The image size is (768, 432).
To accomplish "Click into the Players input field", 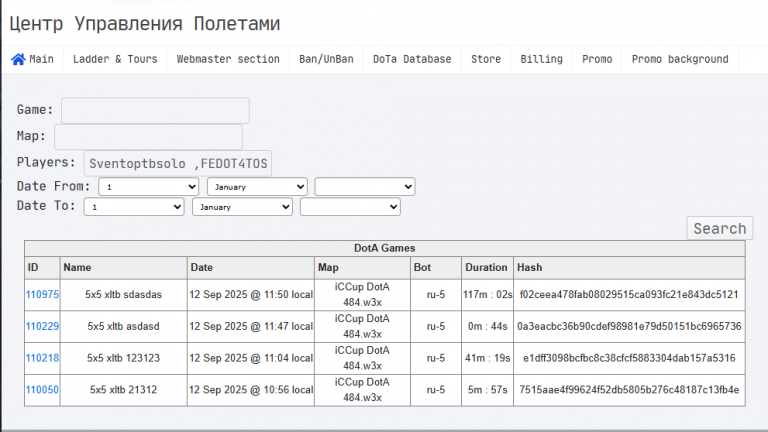I will point(178,163).
